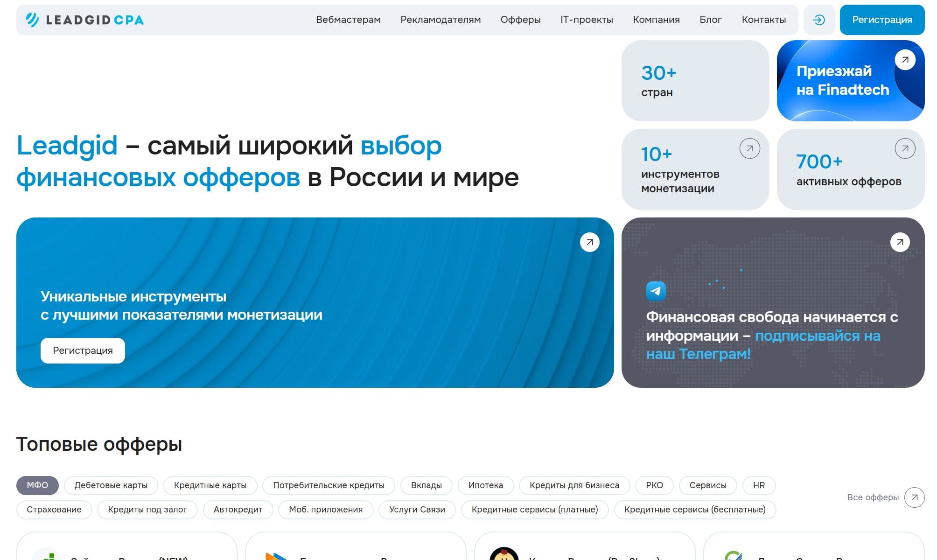Viewport: 937px width, 560px height.
Task: Select the Кредитные сервисы (бесплатные) chip
Action: click(695, 510)
